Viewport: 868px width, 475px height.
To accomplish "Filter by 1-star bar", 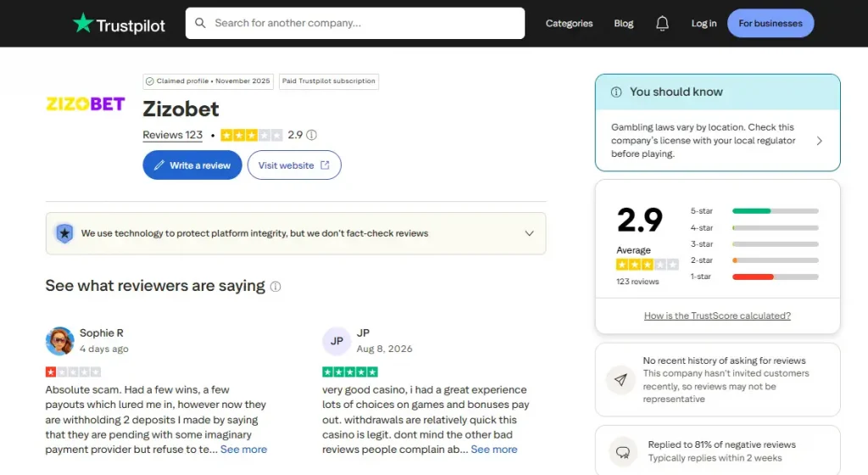I will click(x=775, y=277).
